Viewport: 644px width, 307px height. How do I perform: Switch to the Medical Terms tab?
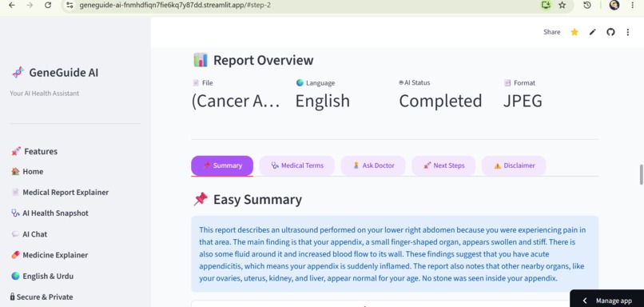tap(297, 165)
